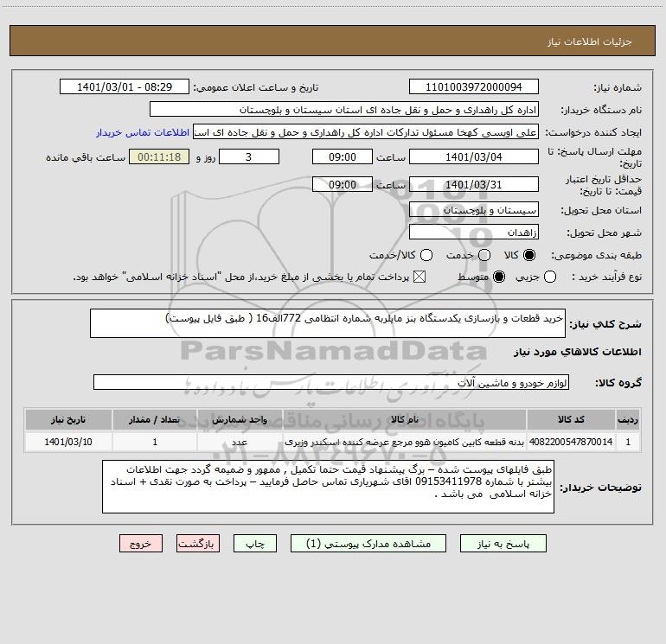The image size is (666, 644).
Task: Select the خدمت radio button
Action: [484, 255]
